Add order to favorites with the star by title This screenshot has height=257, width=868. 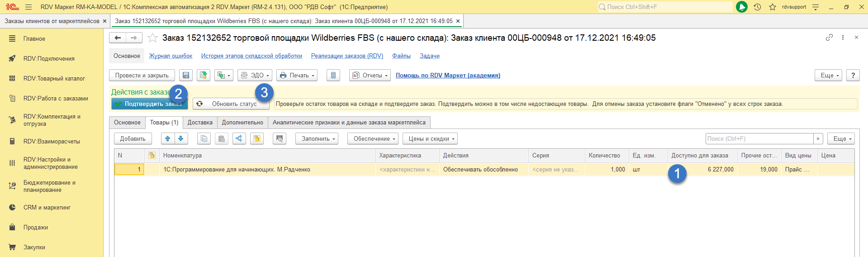pyautogui.click(x=153, y=38)
